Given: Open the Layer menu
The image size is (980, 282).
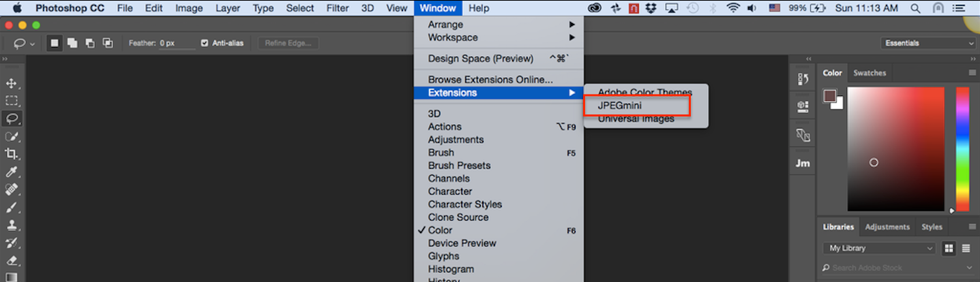Looking at the screenshot, I should point(228,8).
